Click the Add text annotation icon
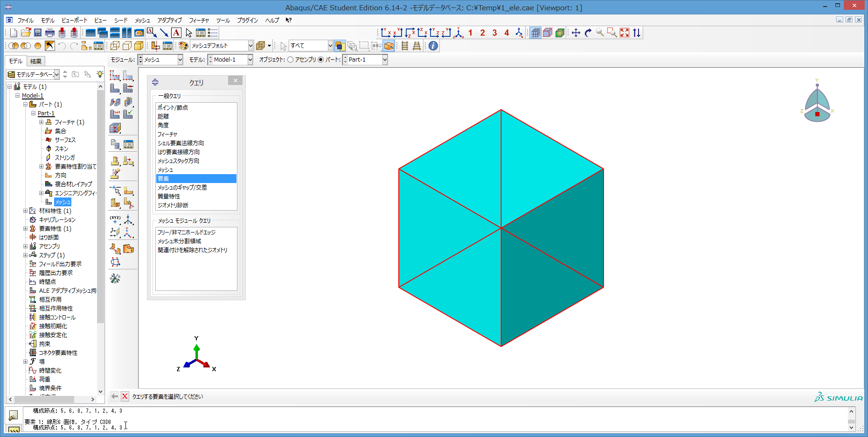 click(x=176, y=33)
